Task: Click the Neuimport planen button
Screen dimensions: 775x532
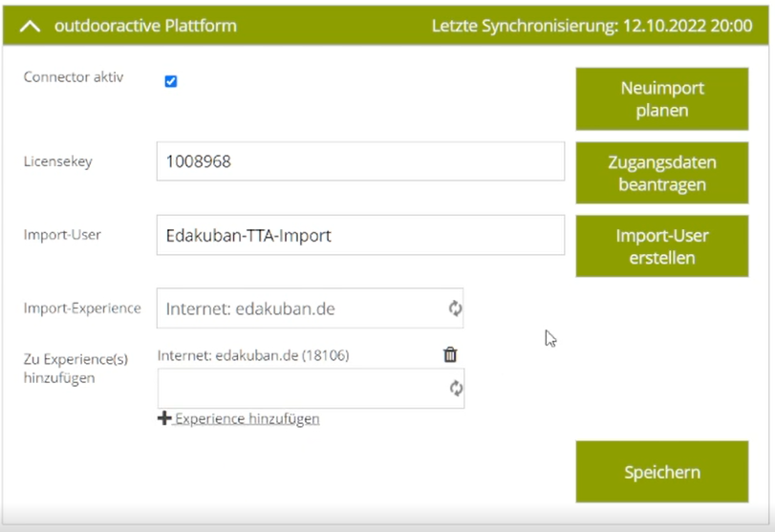Action: [x=661, y=99]
